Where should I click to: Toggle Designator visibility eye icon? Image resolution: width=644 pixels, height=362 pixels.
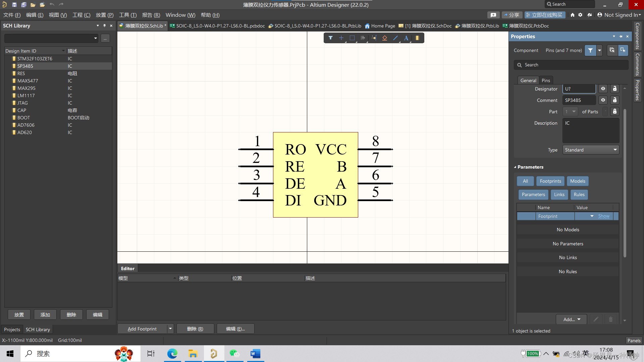pyautogui.click(x=603, y=89)
